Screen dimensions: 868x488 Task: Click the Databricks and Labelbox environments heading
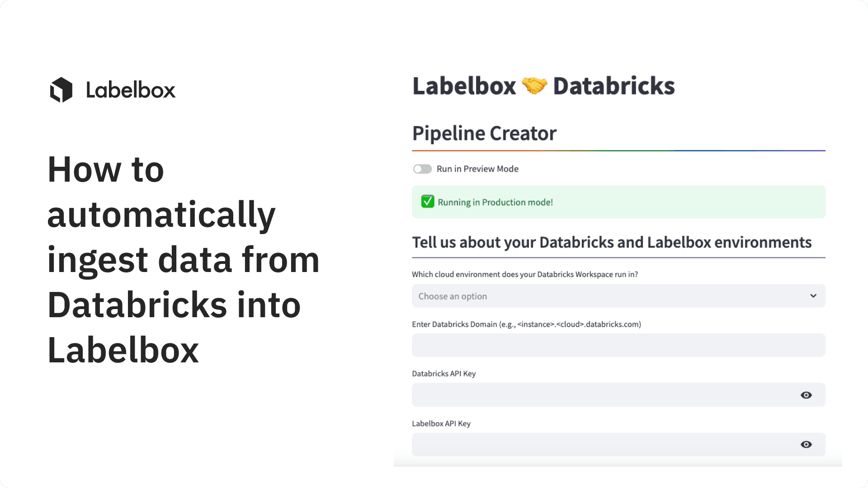pos(612,243)
